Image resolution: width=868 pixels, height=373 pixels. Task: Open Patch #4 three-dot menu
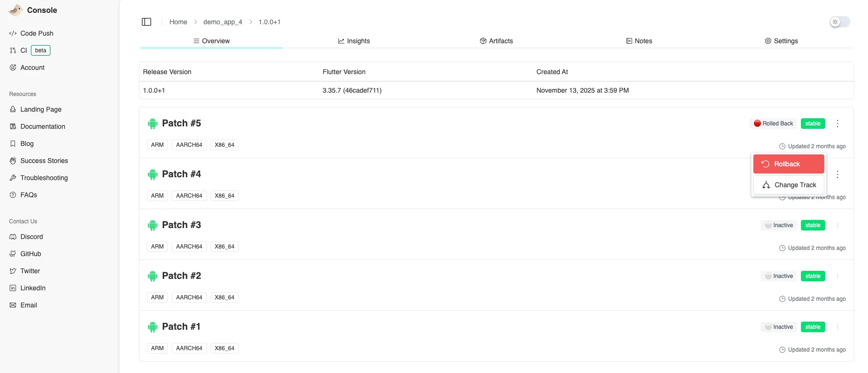point(838,174)
